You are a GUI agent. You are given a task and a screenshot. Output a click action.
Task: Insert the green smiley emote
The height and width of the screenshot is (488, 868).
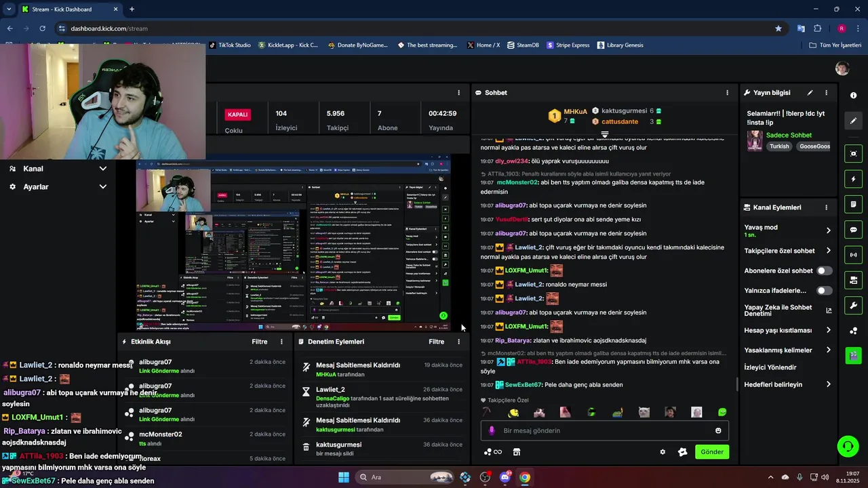pos(722,412)
